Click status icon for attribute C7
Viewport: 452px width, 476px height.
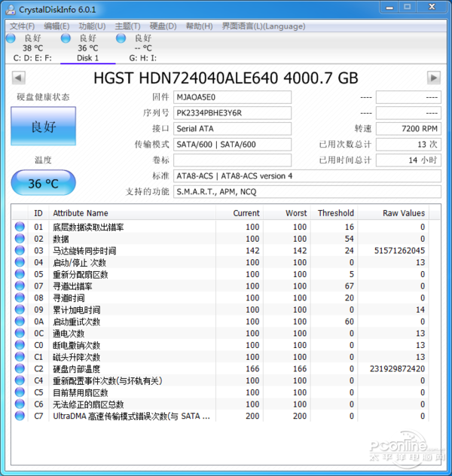[20, 416]
